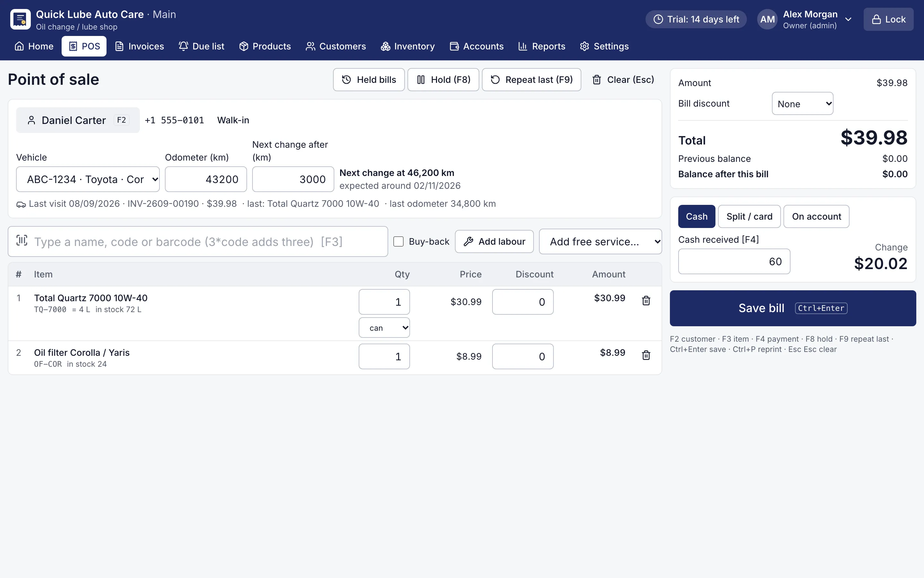Click the Cash received field
Image resolution: width=924 pixels, height=578 pixels.
pyautogui.click(x=734, y=261)
